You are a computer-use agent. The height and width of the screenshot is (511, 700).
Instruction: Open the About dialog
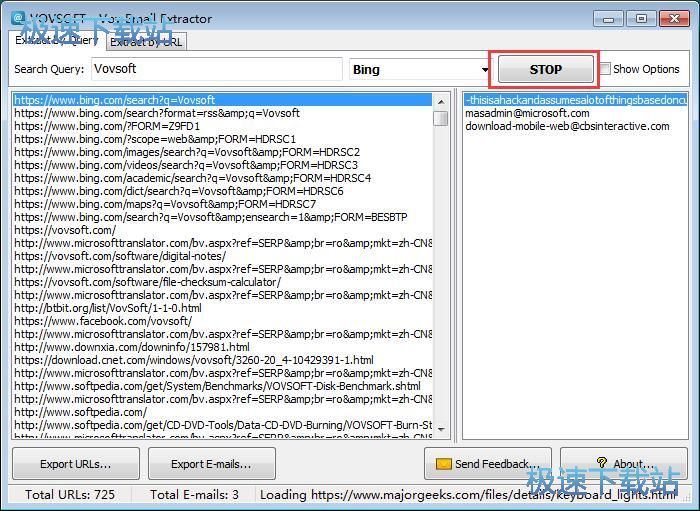624,464
